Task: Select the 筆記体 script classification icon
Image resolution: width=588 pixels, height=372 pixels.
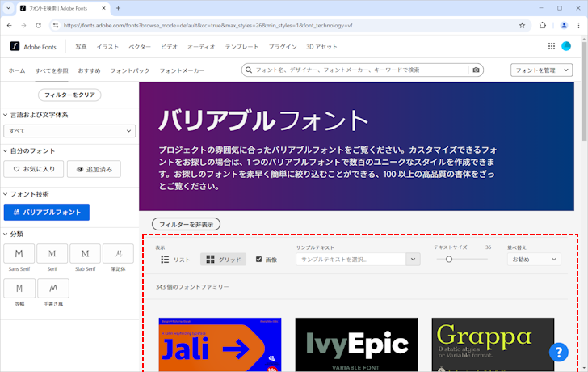Action: (118, 254)
